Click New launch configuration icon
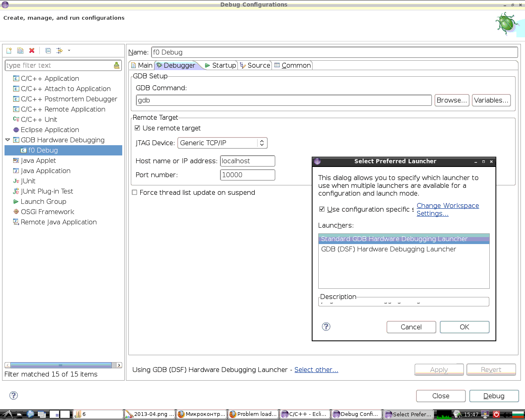Viewport: 525px width, 420px height. coord(9,50)
